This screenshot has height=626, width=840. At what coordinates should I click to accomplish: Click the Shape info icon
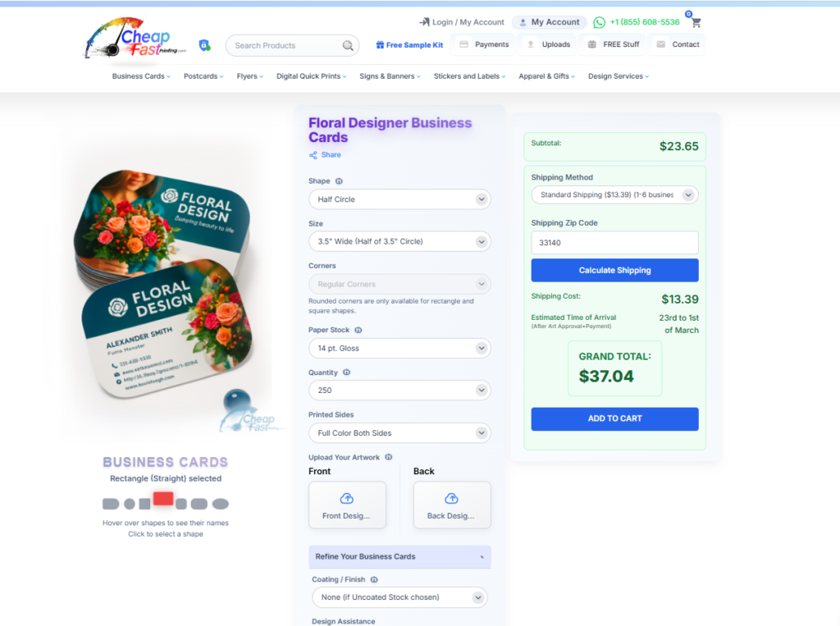click(339, 181)
